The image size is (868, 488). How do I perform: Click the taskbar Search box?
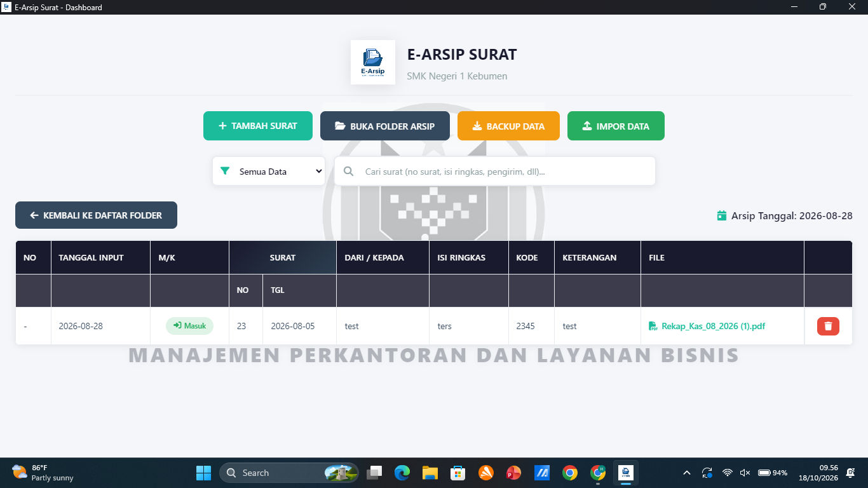289,473
